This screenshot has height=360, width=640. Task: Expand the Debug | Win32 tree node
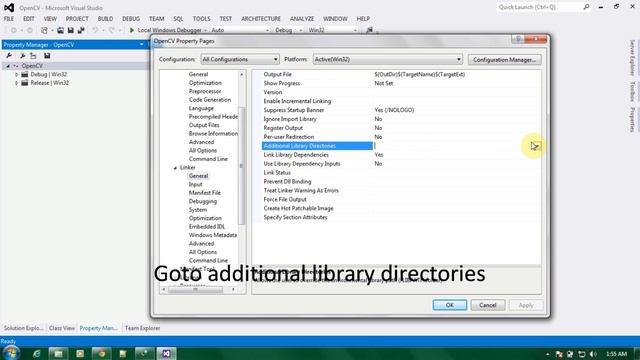tap(16, 75)
